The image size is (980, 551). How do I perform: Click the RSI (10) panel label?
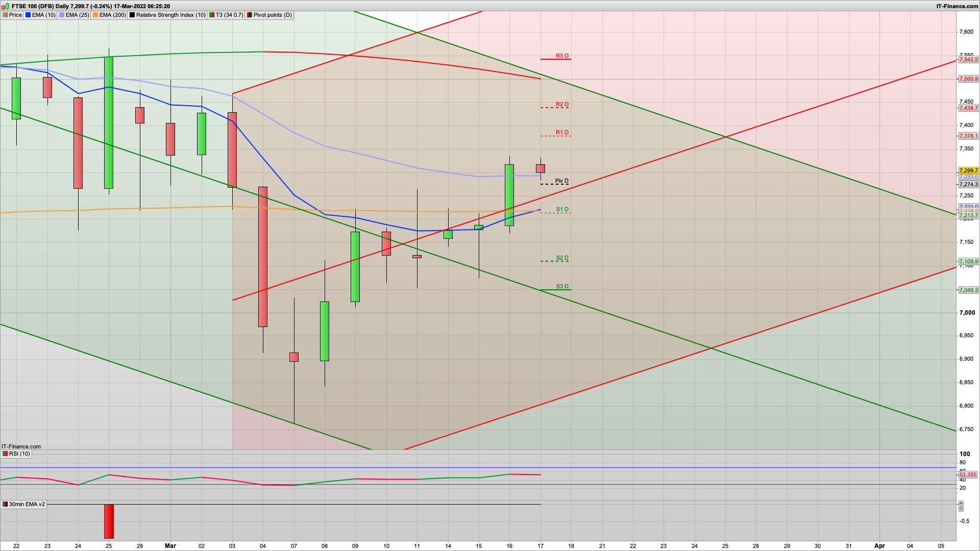19,454
